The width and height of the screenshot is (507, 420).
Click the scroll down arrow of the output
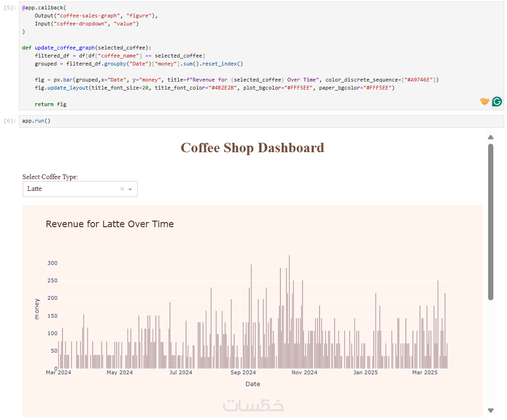tap(490, 411)
